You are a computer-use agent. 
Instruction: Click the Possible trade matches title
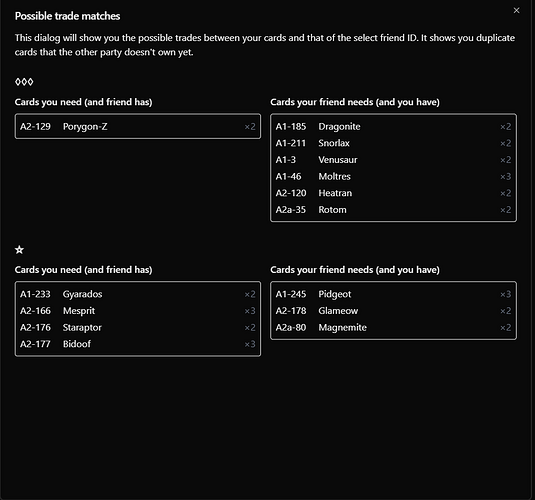(x=67, y=16)
